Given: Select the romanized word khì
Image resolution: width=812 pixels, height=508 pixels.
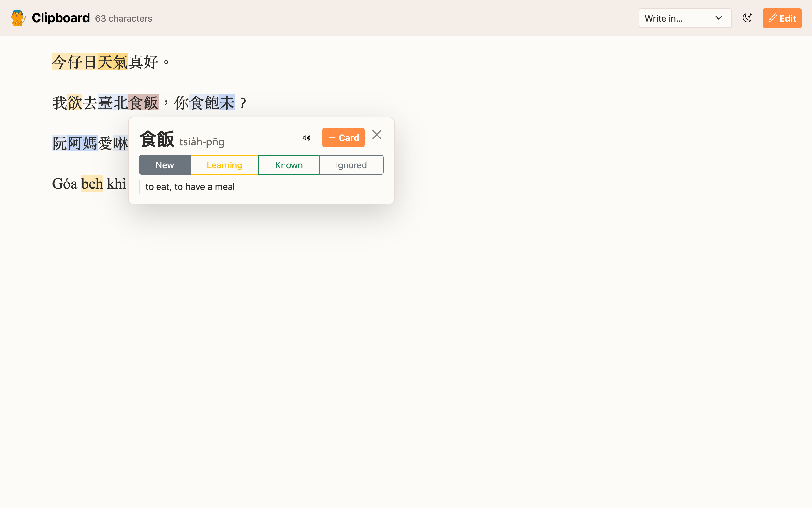Looking at the screenshot, I should pyautogui.click(x=116, y=184).
